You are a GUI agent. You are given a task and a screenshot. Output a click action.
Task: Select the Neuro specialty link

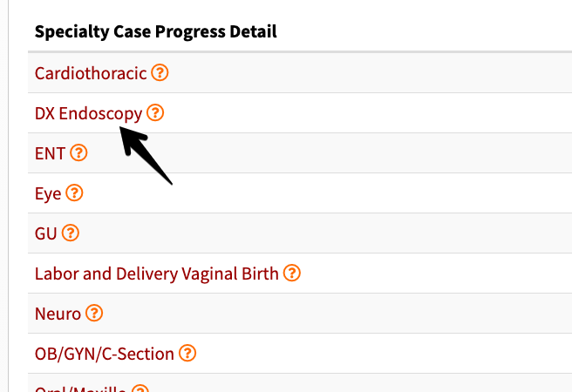pyautogui.click(x=58, y=314)
